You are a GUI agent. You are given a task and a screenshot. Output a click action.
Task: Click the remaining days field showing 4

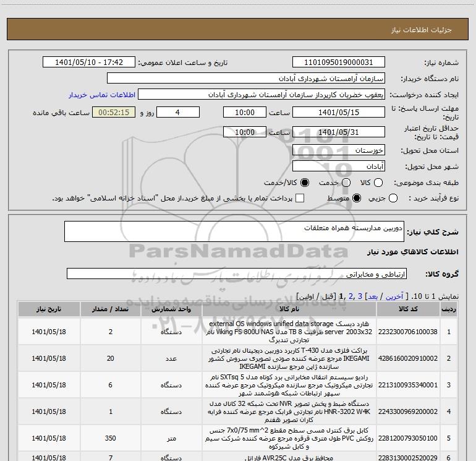pos(178,112)
